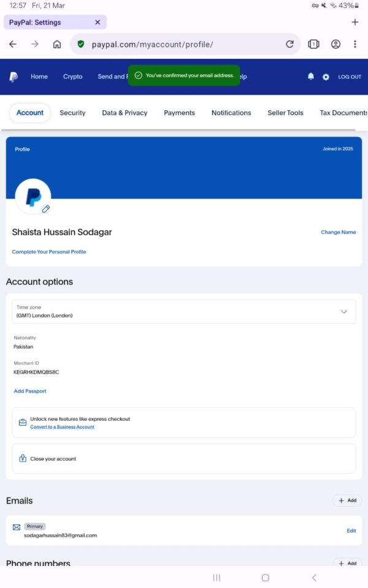
Task: Open the notifications bell icon
Action: 311,77
